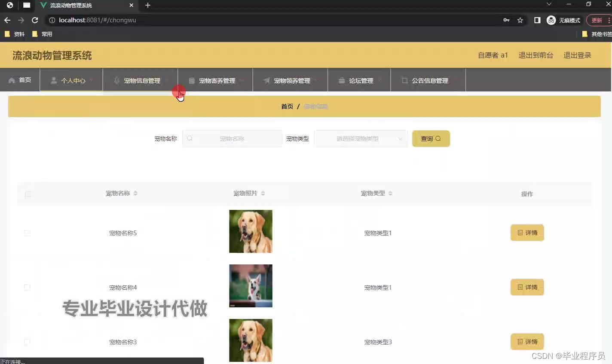Viewport: 612px width, 364px height.
Task: Click the 更新 browser update button
Action: click(x=599, y=20)
